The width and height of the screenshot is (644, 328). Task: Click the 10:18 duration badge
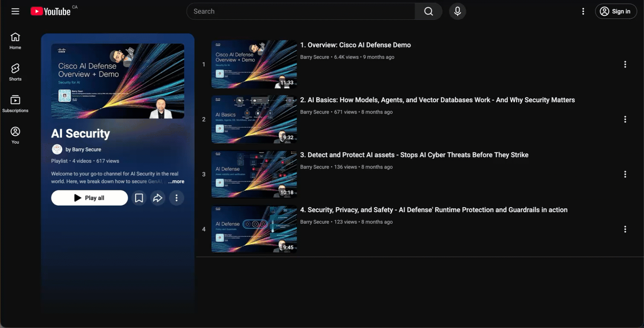pos(287,193)
